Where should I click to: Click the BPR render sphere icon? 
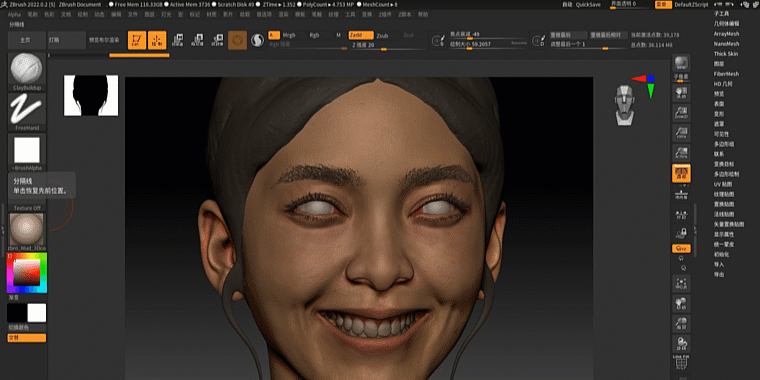[681, 63]
